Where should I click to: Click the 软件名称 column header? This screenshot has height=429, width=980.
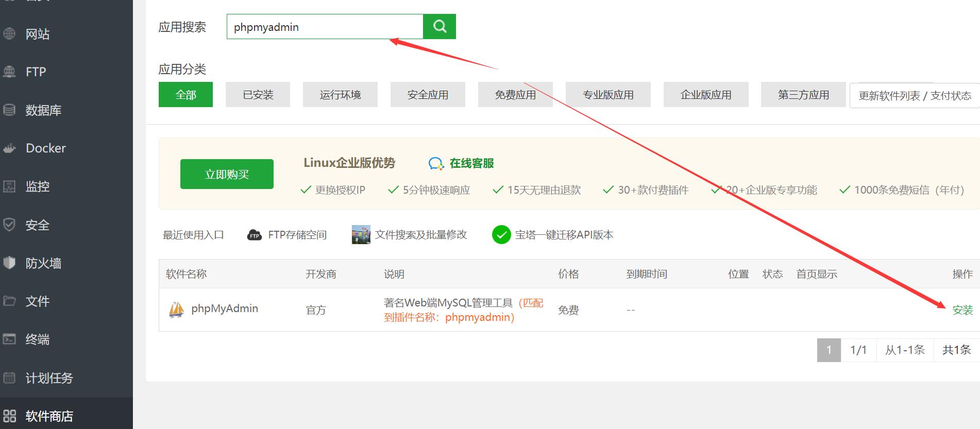pos(186,274)
